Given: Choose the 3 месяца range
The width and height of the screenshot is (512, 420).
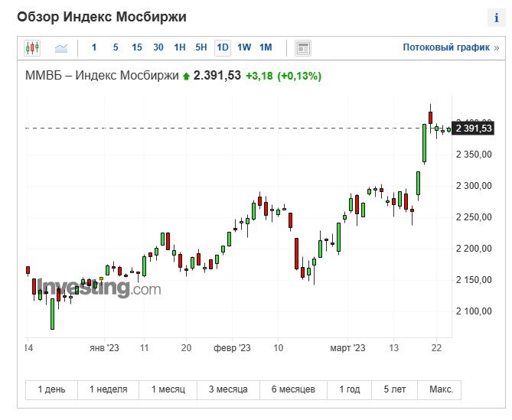Looking at the screenshot, I should [228, 389].
